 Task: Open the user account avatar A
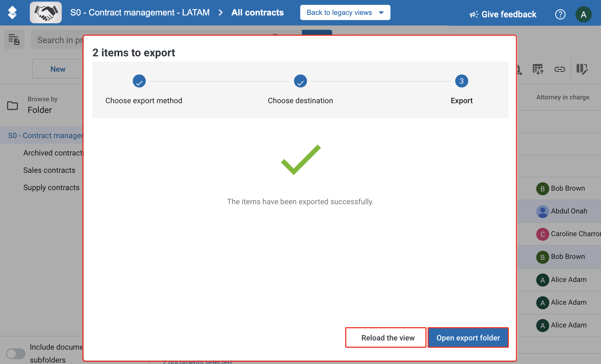(583, 14)
